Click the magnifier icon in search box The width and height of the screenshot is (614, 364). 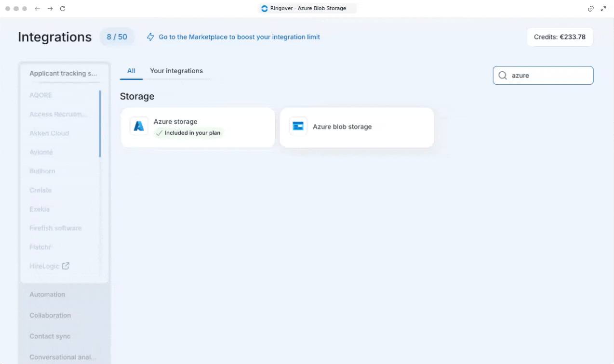pyautogui.click(x=503, y=76)
